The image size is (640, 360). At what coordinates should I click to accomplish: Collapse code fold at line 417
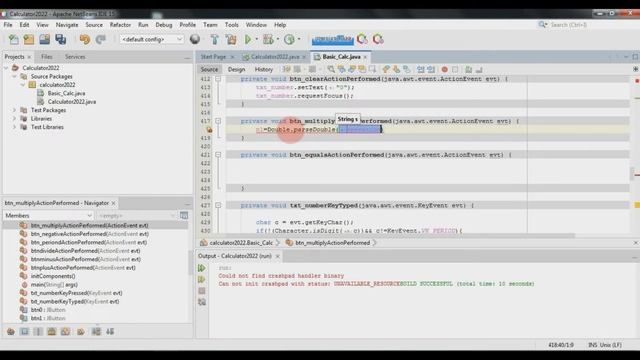[x=218, y=121]
